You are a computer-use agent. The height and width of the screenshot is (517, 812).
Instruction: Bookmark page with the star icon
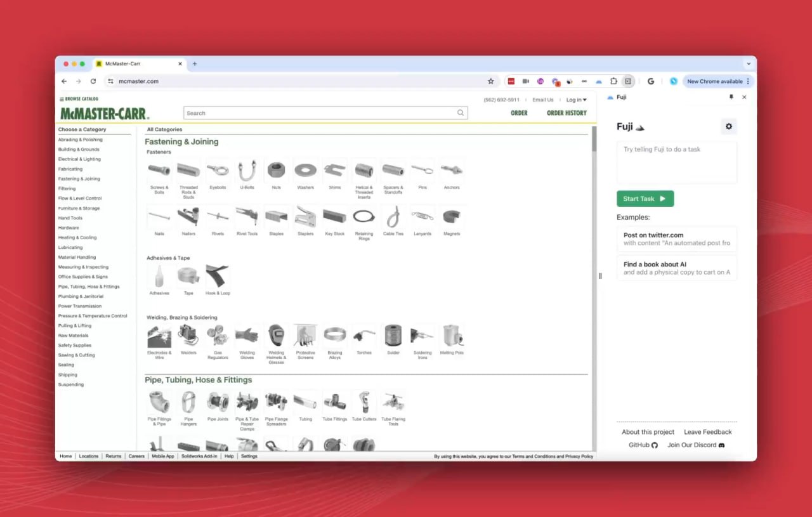click(x=490, y=81)
